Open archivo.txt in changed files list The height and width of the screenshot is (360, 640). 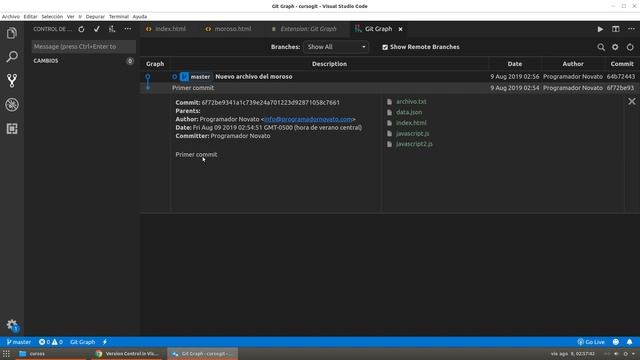pos(411,102)
